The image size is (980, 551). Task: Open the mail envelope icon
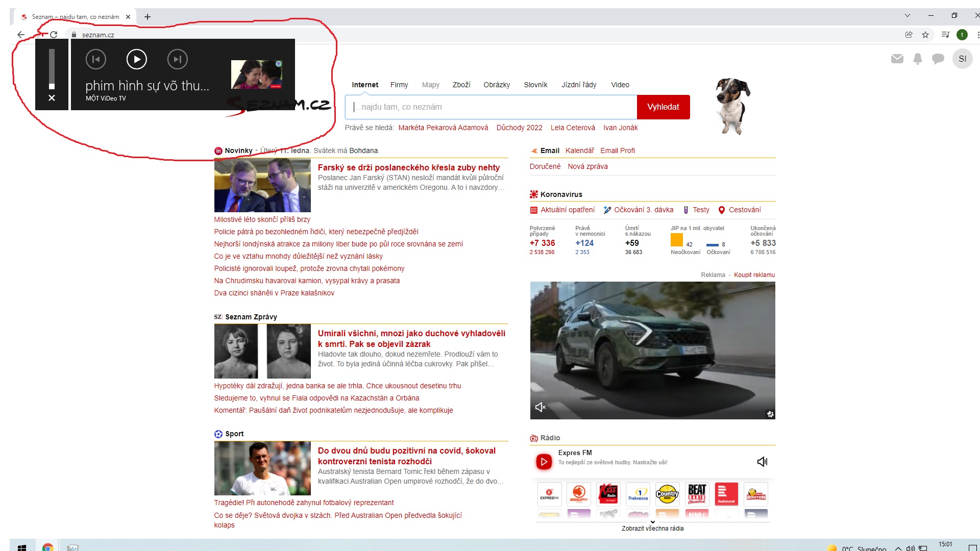click(x=897, y=59)
